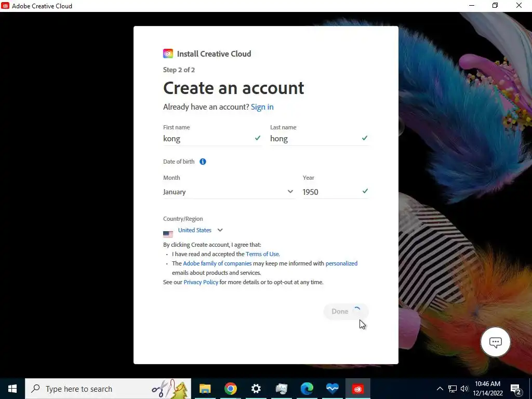
Task: Open File Explorer from taskbar
Action: pyautogui.click(x=205, y=389)
